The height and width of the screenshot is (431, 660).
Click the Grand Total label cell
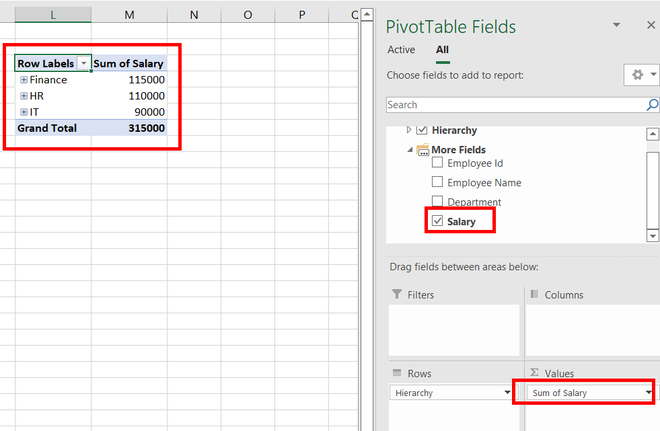click(x=53, y=128)
